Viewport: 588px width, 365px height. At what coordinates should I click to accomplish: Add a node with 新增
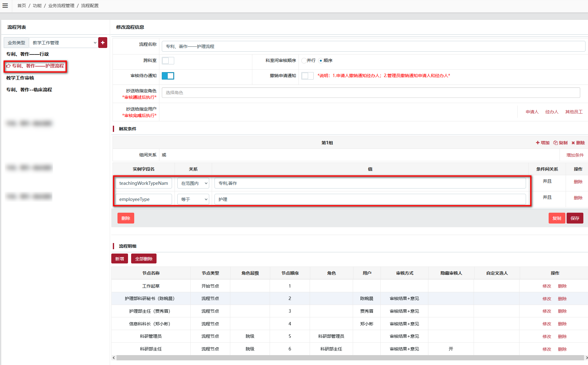pyautogui.click(x=120, y=259)
